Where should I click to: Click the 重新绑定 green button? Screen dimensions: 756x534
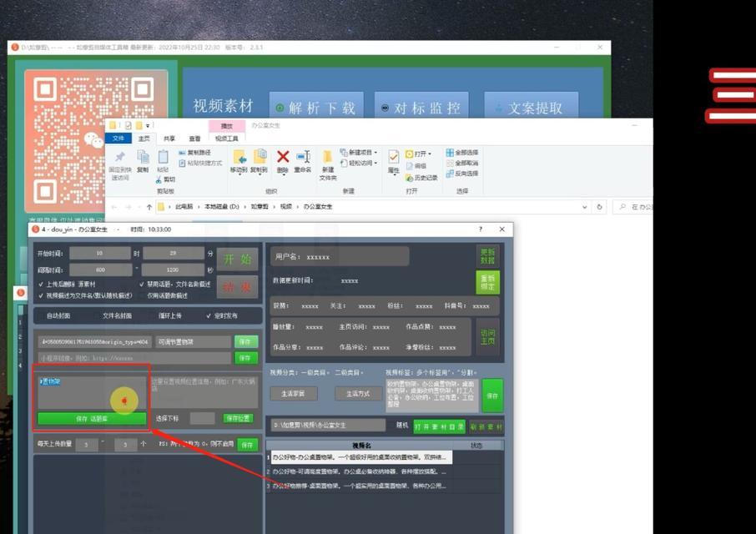coord(487,282)
